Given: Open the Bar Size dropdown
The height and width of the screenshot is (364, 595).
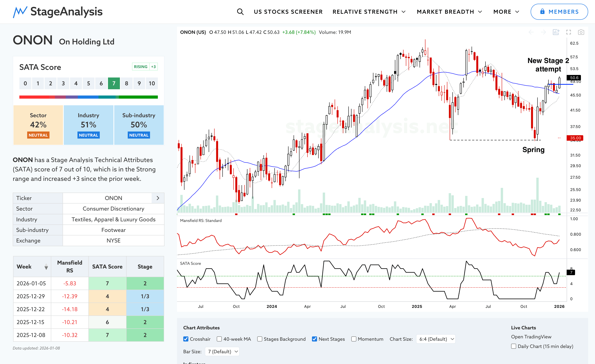Looking at the screenshot, I should pyautogui.click(x=222, y=351).
